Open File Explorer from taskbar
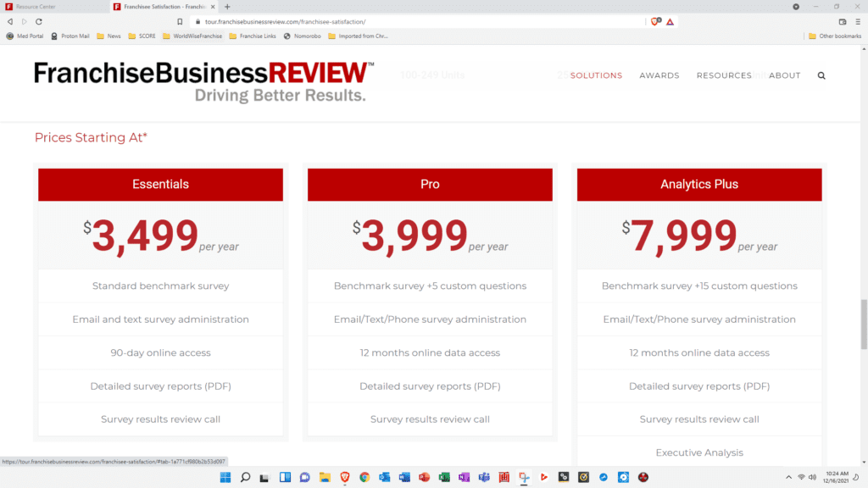Viewport: 868px width, 488px height. [325, 478]
